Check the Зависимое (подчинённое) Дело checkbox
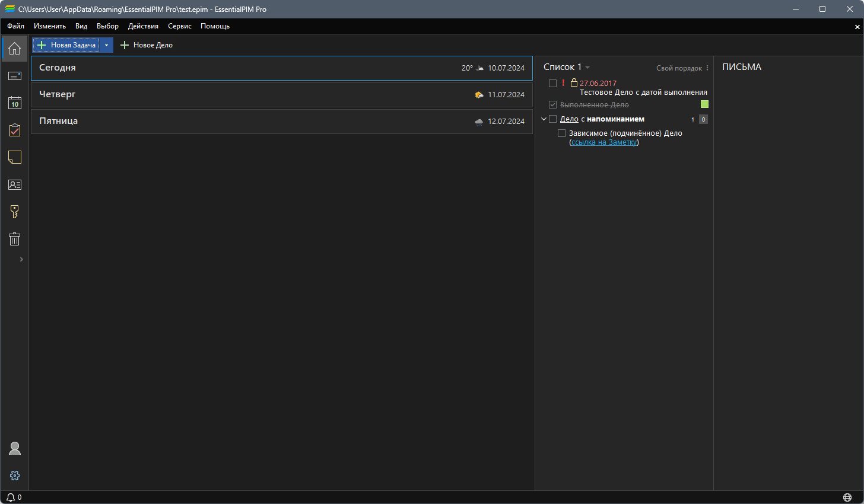 coord(561,133)
